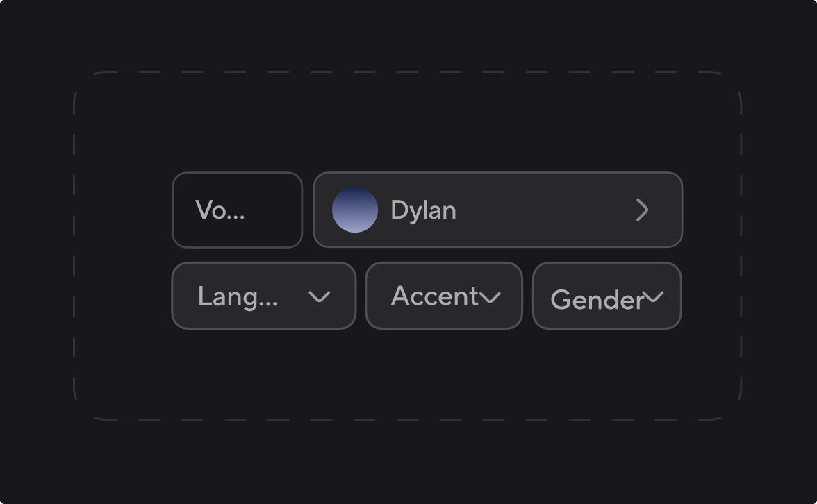Choose a language via Lang... combo box

264,296
